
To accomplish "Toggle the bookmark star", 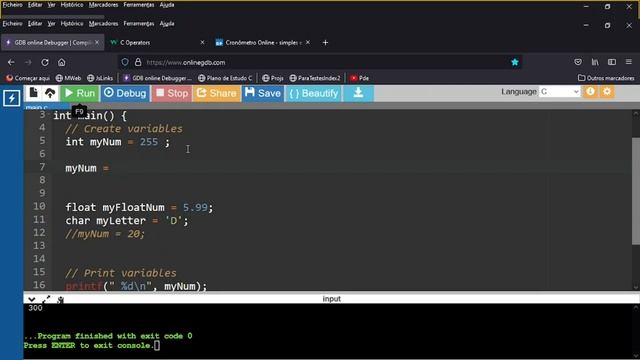I will [x=515, y=62].
